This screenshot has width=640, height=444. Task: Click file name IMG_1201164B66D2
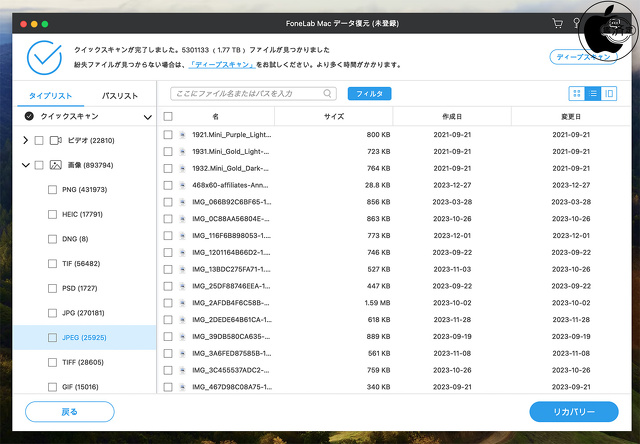coord(231,253)
